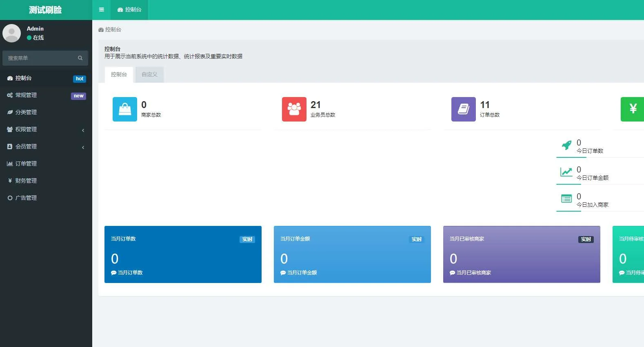Select the 控制台 tab in content panel
This screenshot has width=644, height=347.
[x=119, y=75]
